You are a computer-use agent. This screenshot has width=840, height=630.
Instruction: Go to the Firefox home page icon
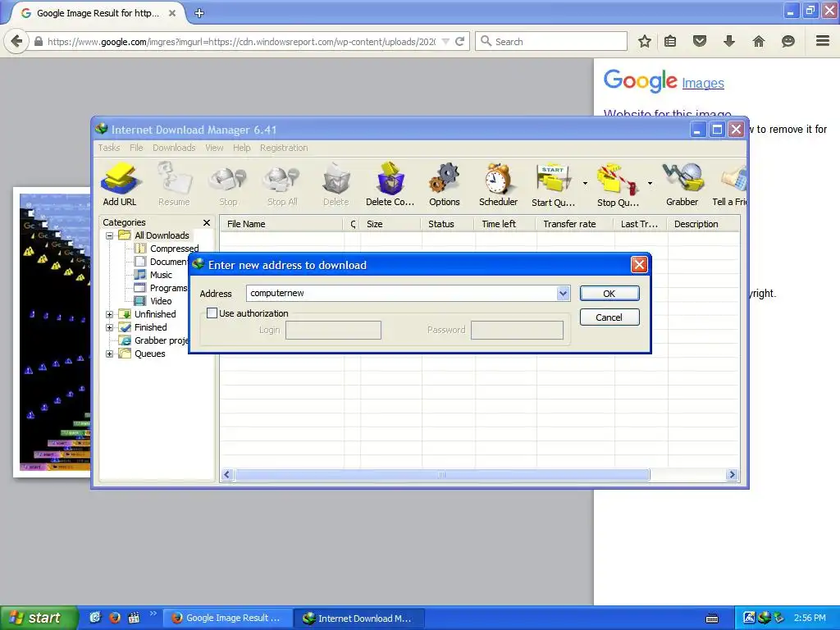[759, 41]
